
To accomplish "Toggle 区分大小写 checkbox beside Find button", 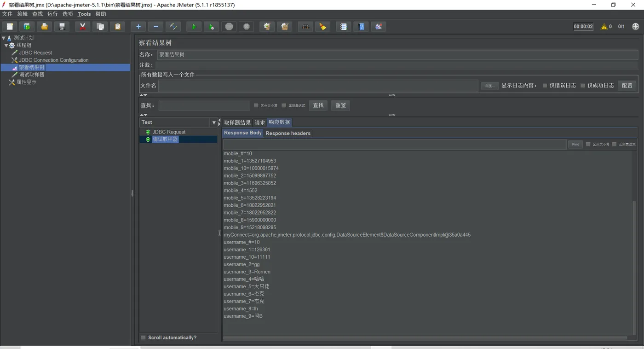I will 588,144.
